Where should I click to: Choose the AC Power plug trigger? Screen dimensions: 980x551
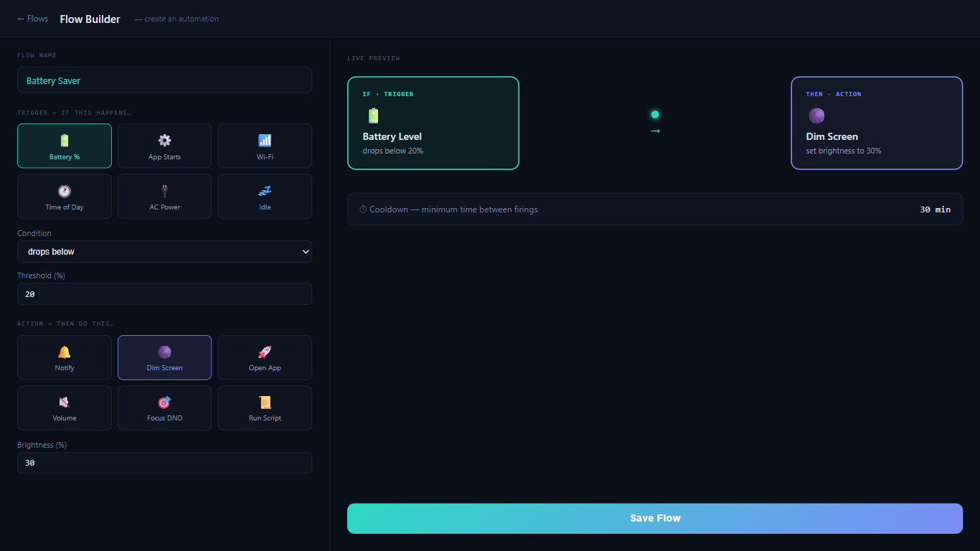point(164,196)
